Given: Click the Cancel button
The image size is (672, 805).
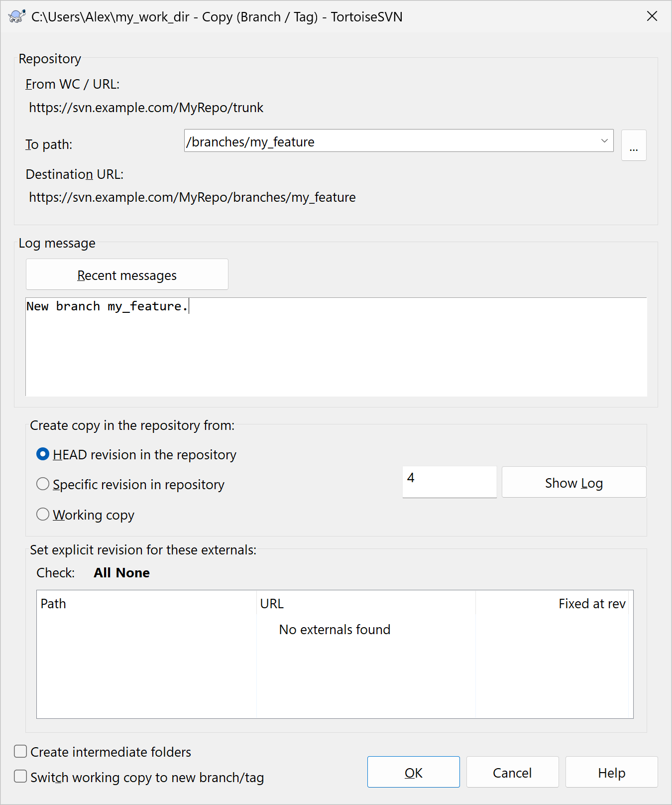Looking at the screenshot, I should (x=512, y=772).
